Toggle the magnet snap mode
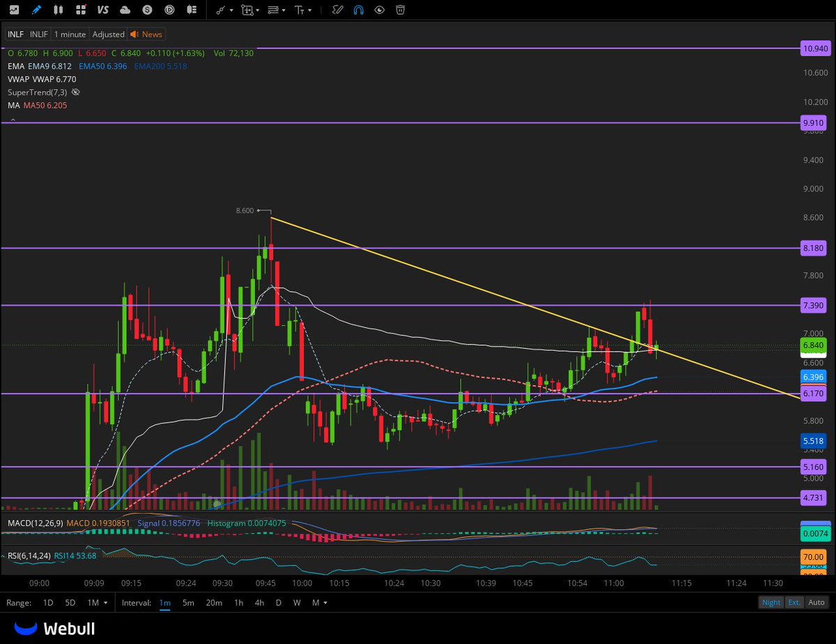 (358, 10)
